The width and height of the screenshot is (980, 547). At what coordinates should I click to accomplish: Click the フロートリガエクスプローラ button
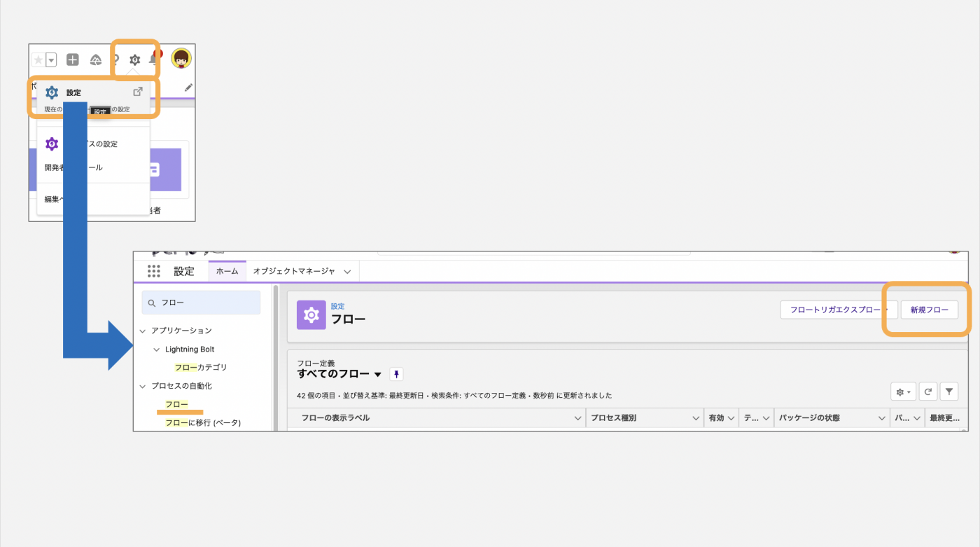click(839, 310)
